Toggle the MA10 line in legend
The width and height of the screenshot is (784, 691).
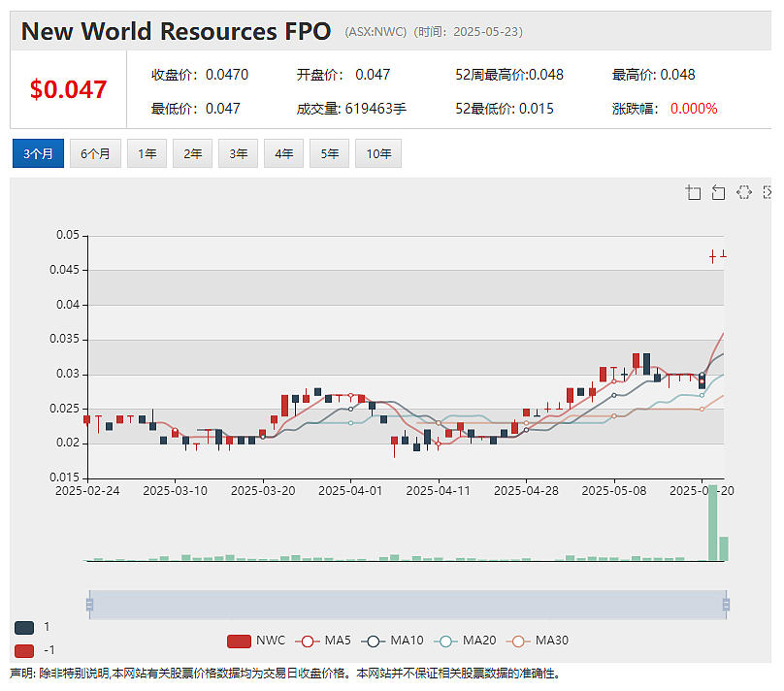click(392, 641)
